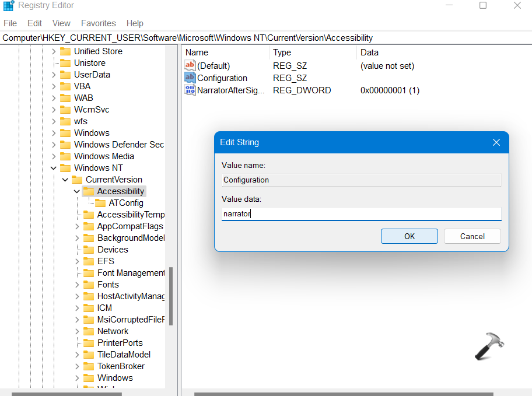This screenshot has height=396, width=532.
Task: Expand the UserData key
Action: 54,75
